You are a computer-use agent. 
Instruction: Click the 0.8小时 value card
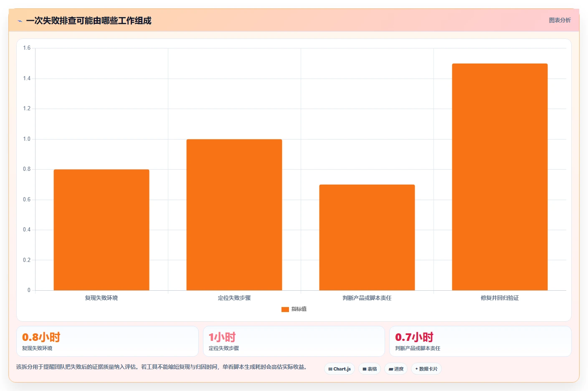click(x=107, y=341)
